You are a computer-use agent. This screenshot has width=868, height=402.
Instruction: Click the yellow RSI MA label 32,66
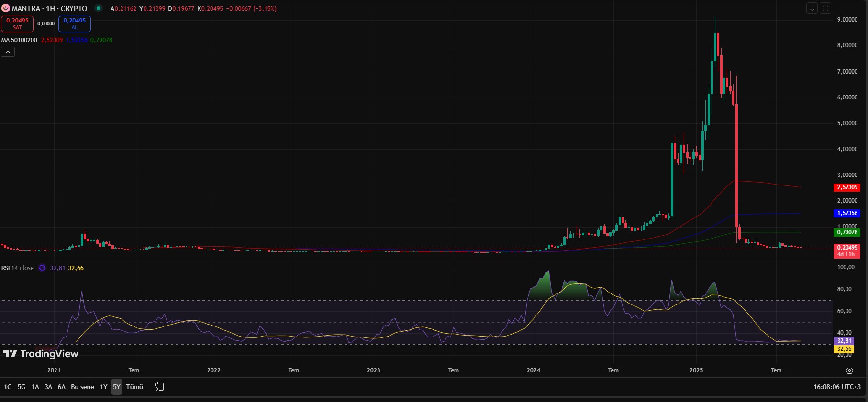pyautogui.click(x=844, y=349)
